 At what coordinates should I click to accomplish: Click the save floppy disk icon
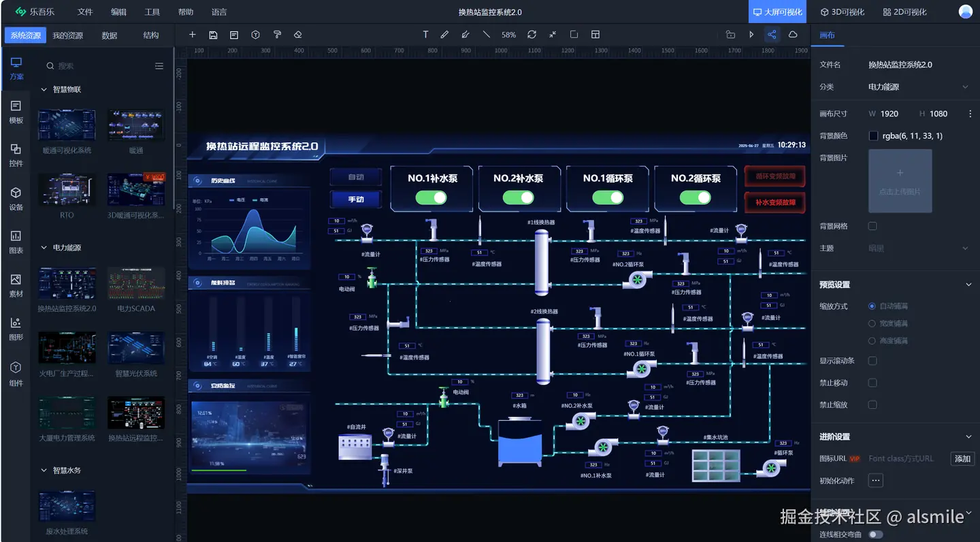[213, 35]
